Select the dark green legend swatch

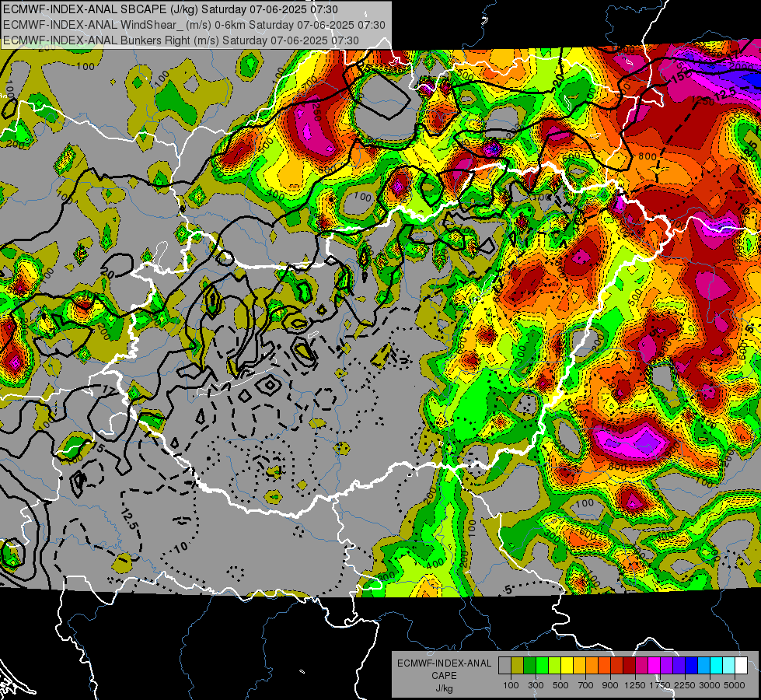coord(529,666)
